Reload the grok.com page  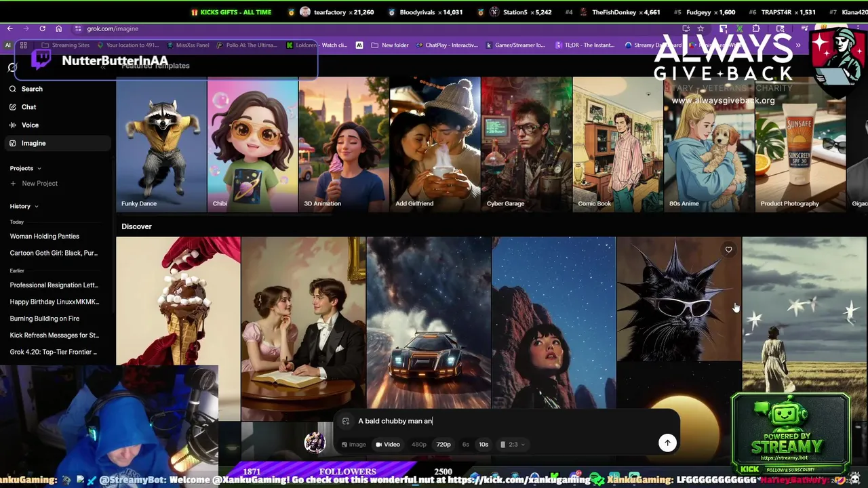[42, 28]
